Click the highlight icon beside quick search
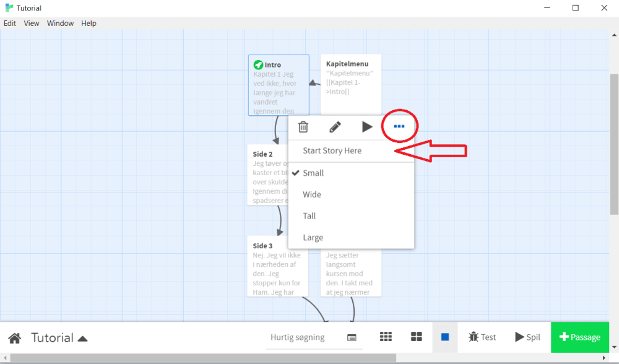The height and width of the screenshot is (364, 619). click(352, 337)
